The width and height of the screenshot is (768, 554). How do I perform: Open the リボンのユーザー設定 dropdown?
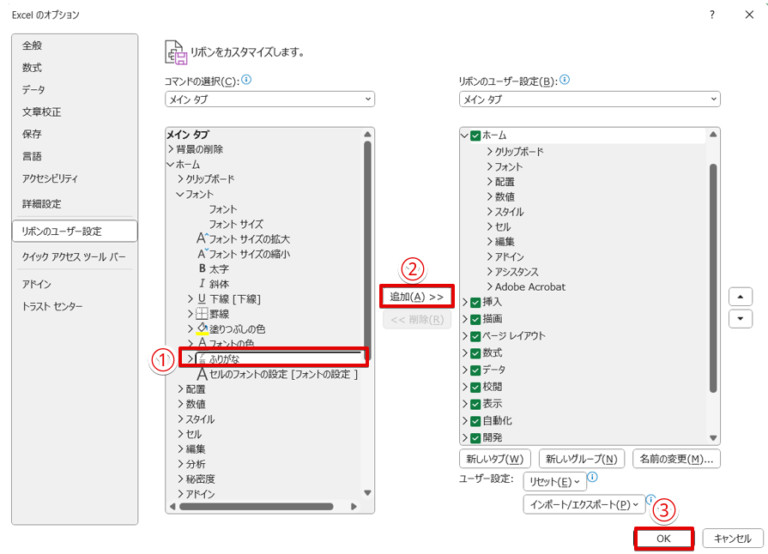pos(590,99)
